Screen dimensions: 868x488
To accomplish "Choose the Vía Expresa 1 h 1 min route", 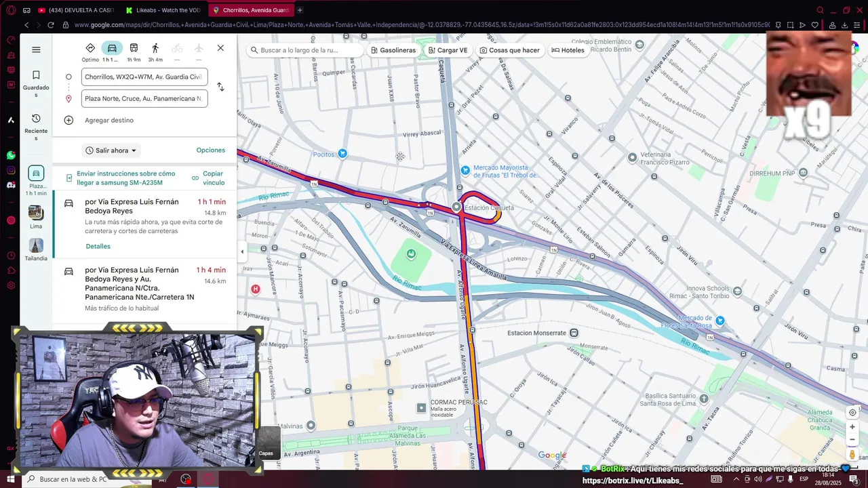I will (x=145, y=224).
